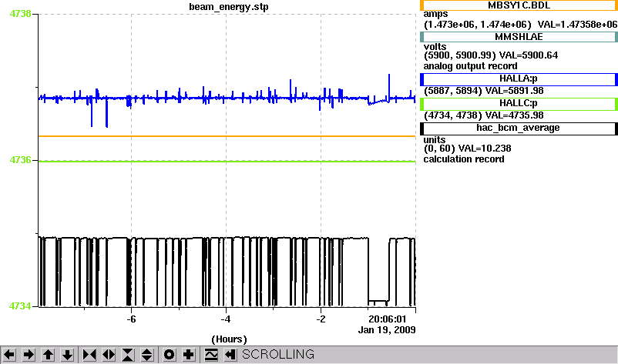This screenshot has width=618, height=364.
Task: Click the vertical zoom-in hourglass icon
Action: point(128,355)
